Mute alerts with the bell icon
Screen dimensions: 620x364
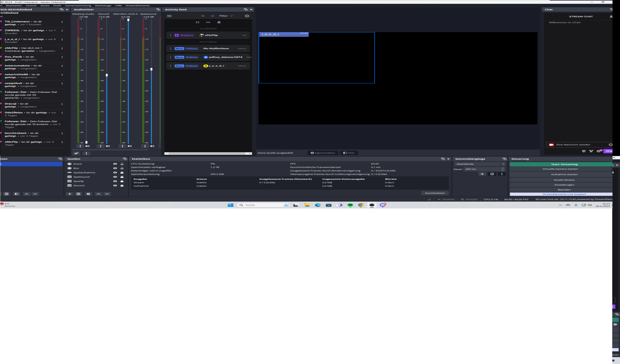(219, 22)
